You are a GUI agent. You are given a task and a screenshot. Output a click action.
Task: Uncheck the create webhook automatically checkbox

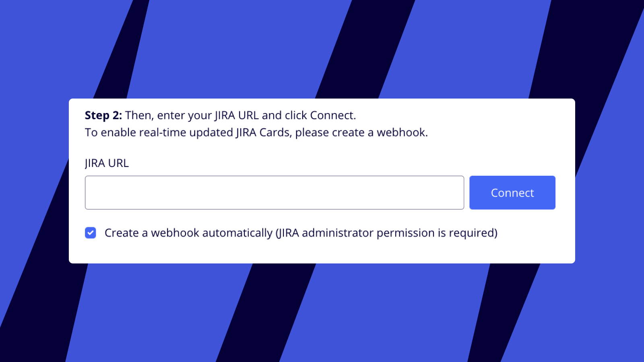pos(91,233)
